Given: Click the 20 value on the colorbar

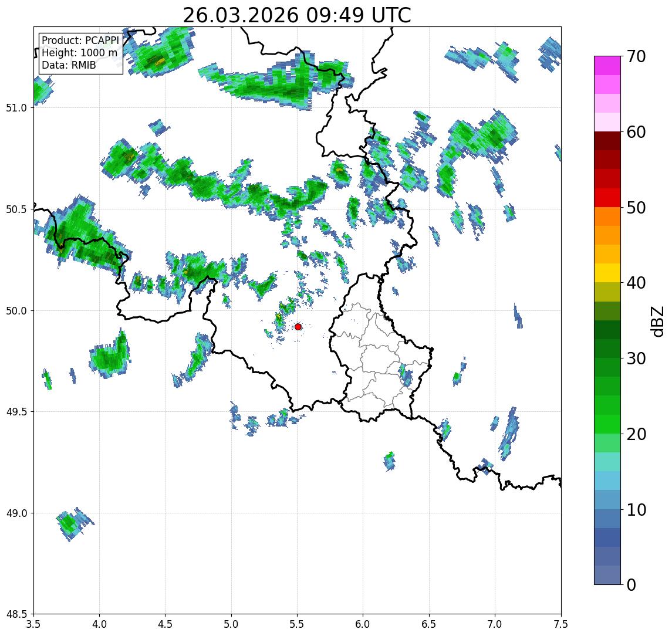Looking at the screenshot, I should [x=636, y=434].
